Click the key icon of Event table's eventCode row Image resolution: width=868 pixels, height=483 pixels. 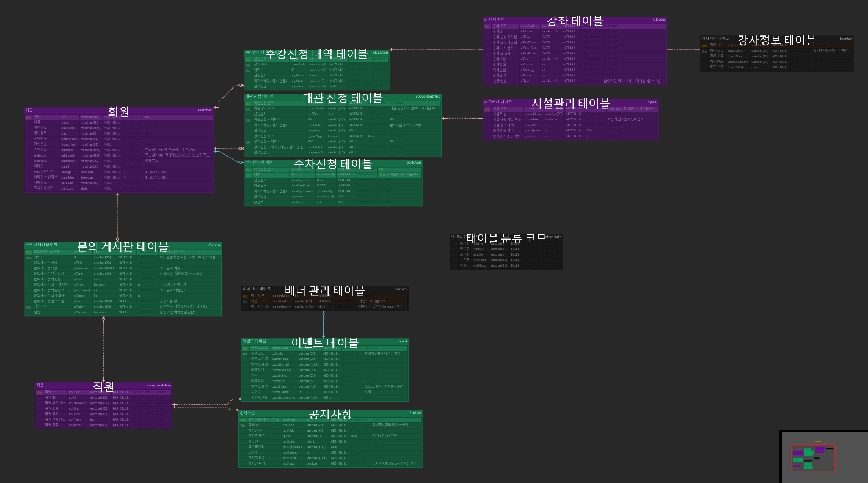[x=246, y=348]
